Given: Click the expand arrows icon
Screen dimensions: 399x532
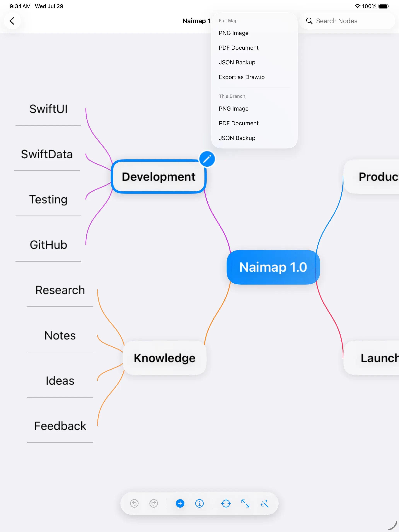Looking at the screenshot, I should tap(245, 503).
